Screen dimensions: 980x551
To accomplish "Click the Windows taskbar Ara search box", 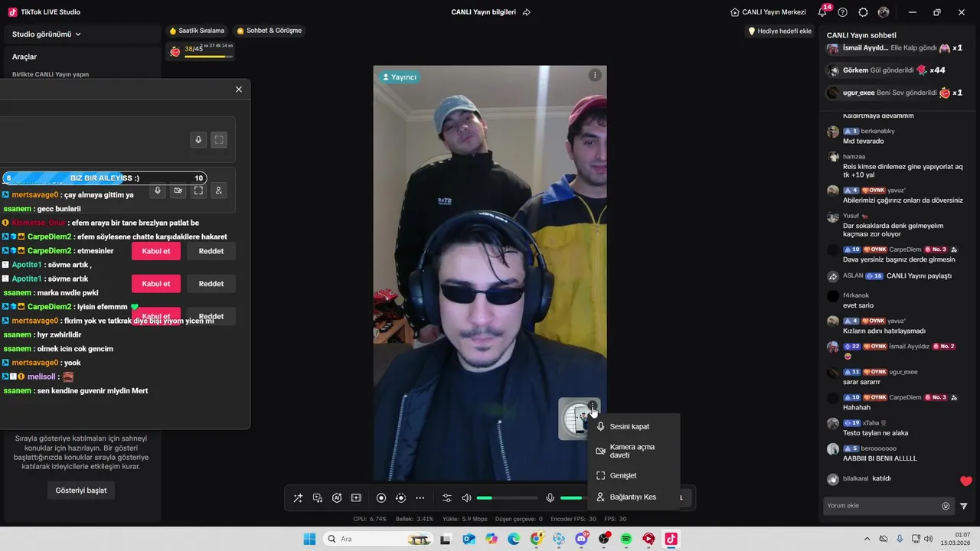I will pyautogui.click(x=378, y=539).
